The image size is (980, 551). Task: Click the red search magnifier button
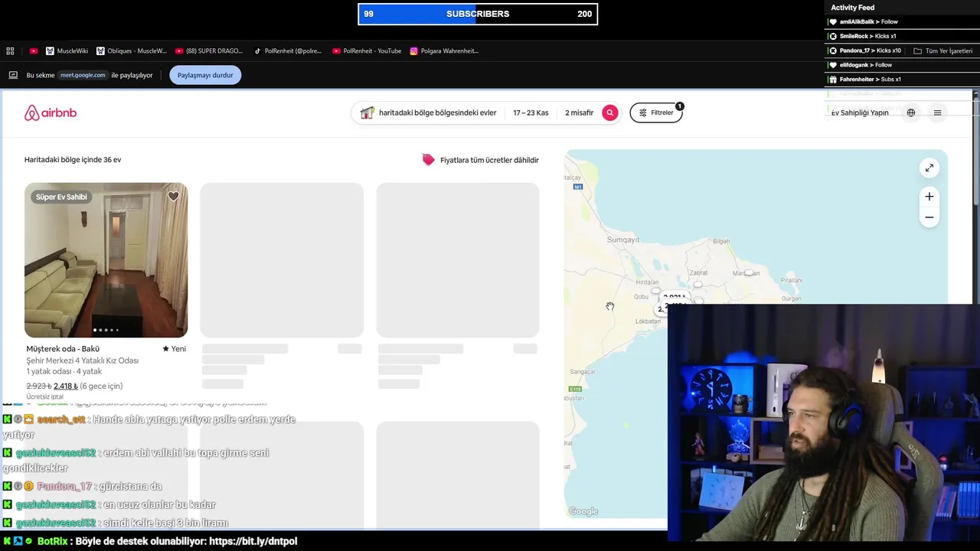pyautogui.click(x=610, y=112)
